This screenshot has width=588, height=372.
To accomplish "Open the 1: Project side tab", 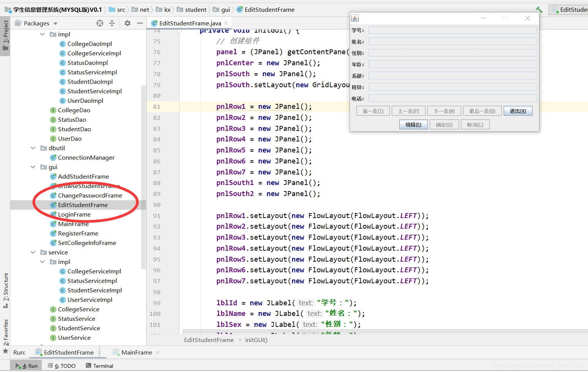I will click(x=5, y=36).
